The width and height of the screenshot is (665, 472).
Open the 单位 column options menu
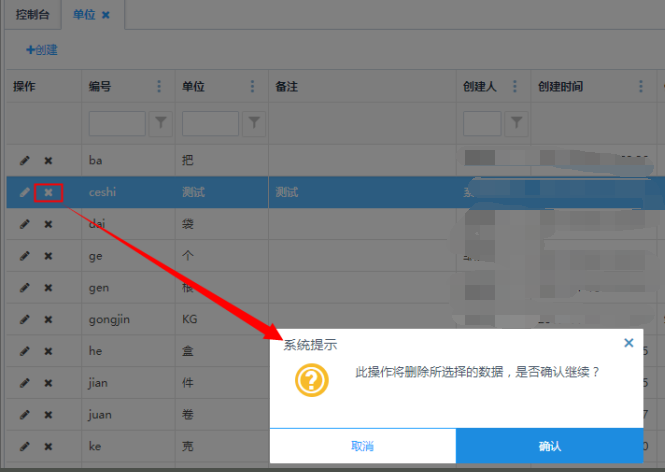(x=254, y=87)
